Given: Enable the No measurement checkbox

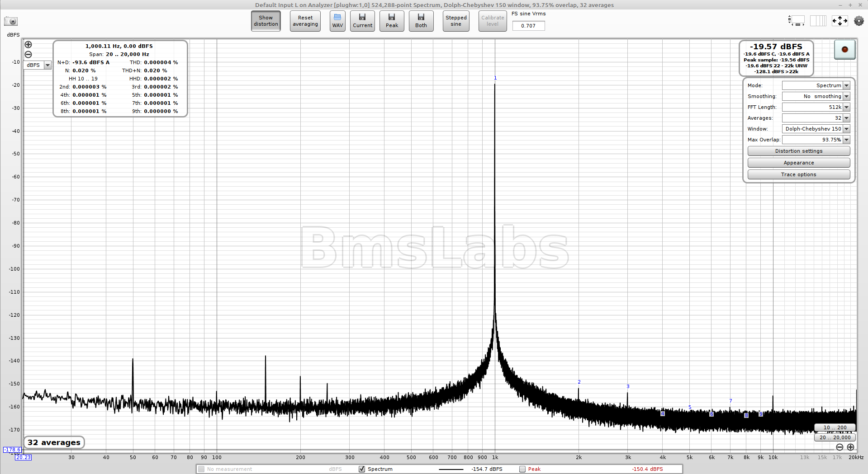Looking at the screenshot, I should click(202, 469).
